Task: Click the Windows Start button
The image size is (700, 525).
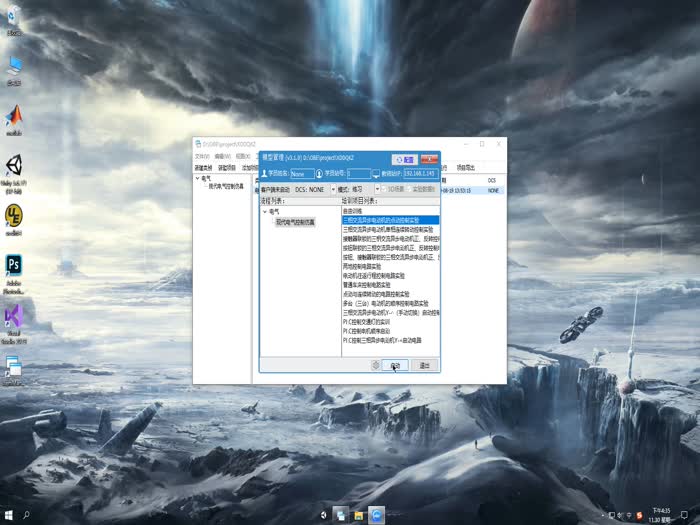Action: pyautogui.click(x=10, y=516)
